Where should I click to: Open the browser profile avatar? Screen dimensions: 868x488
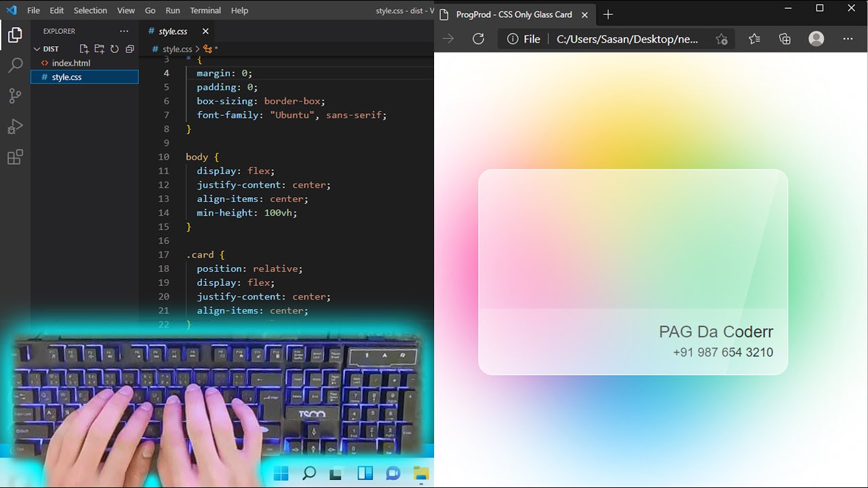(x=816, y=39)
